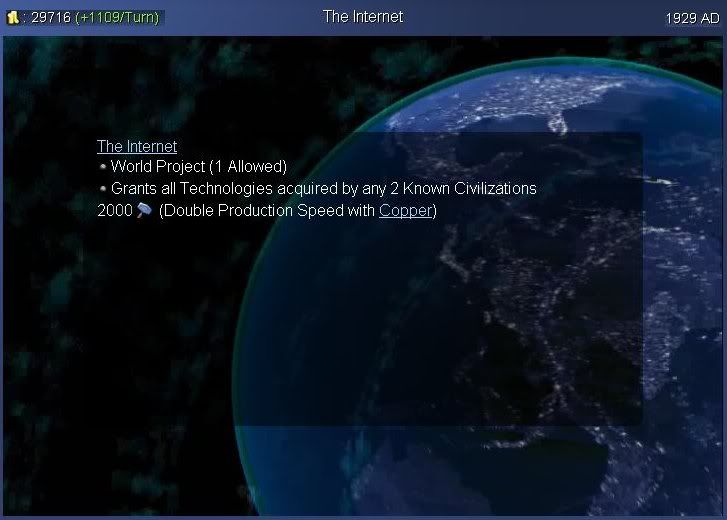Click the centered The Internet window title

[x=363, y=17]
